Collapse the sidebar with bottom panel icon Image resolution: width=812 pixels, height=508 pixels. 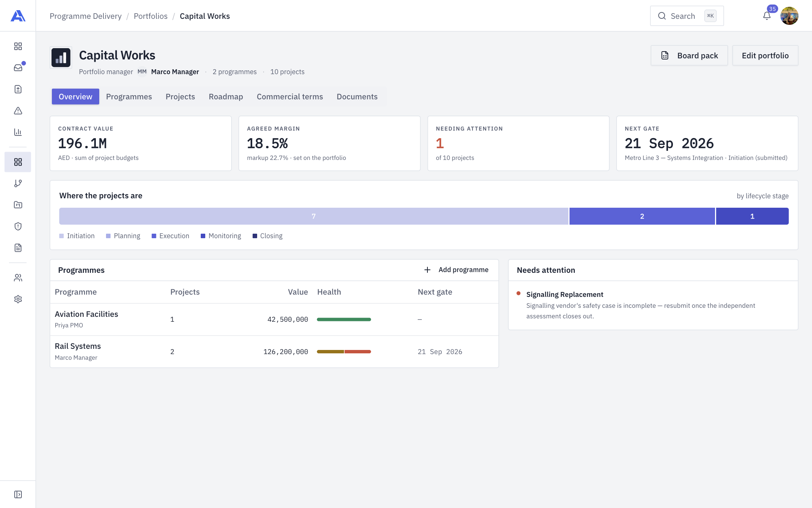click(x=18, y=494)
